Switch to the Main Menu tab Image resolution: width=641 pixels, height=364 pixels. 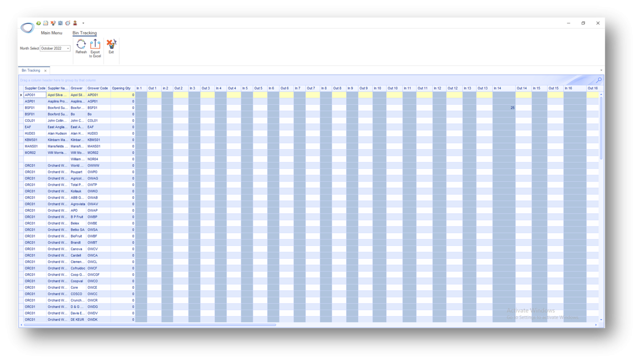[x=51, y=33]
